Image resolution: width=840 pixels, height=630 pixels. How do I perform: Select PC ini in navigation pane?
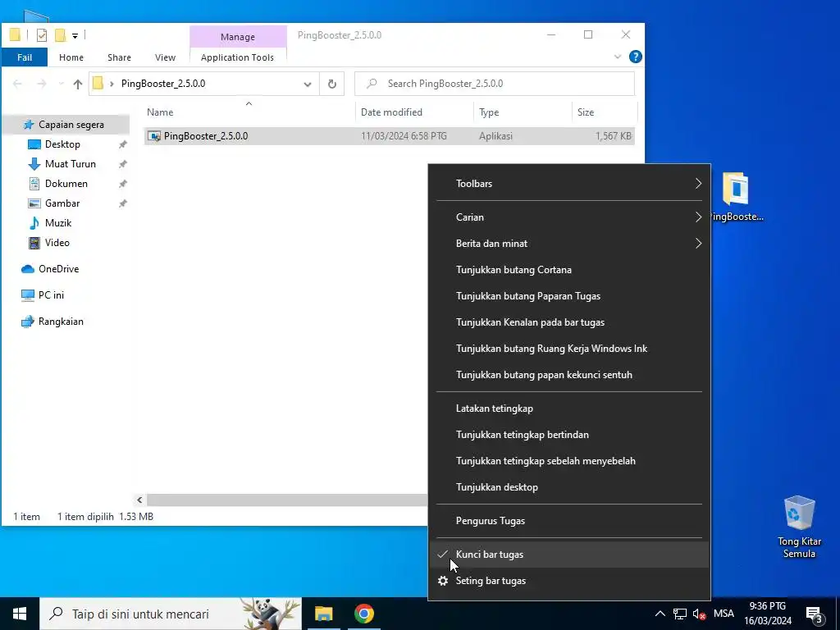click(51, 295)
